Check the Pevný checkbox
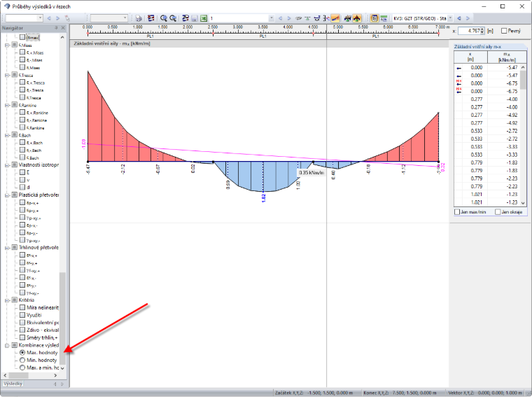532x399 pixels. point(504,31)
